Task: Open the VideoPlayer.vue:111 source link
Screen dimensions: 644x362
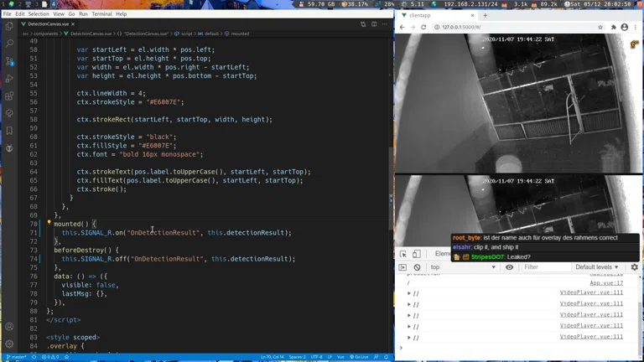Action: pos(591,292)
